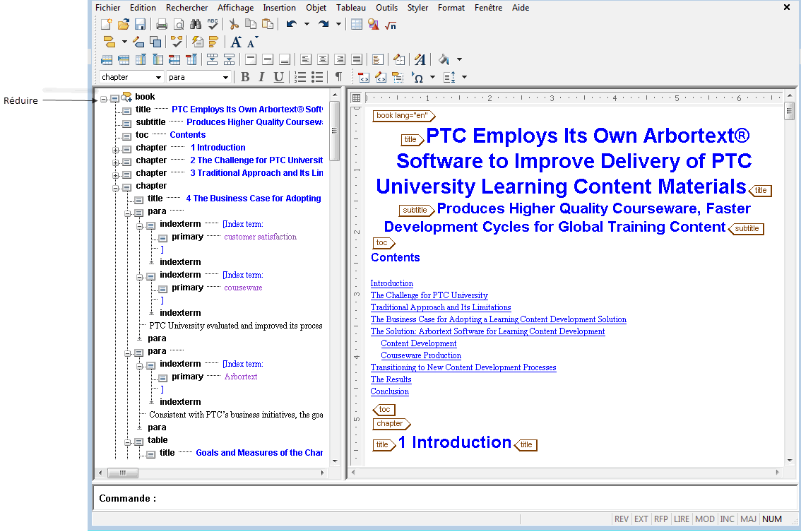Copy selection with the Copy icon

(251, 24)
